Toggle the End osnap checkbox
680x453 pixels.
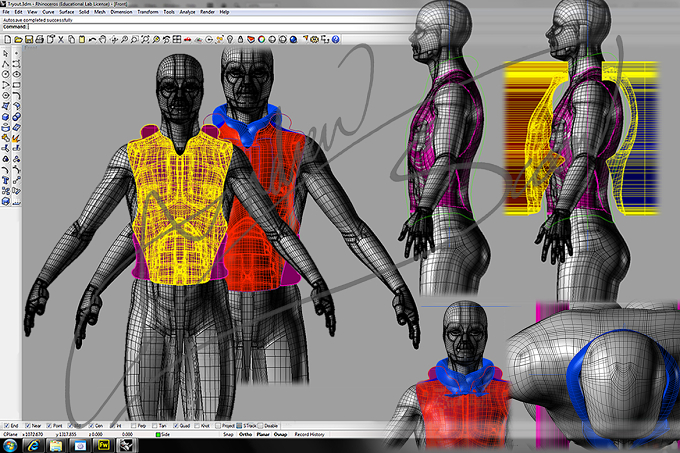coord(7,426)
